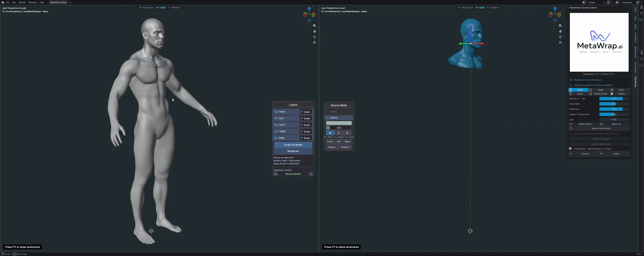Toggle Ghost option in Source Mesh panel
The height and width of the screenshot is (256, 644).
click(x=339, y=112)
